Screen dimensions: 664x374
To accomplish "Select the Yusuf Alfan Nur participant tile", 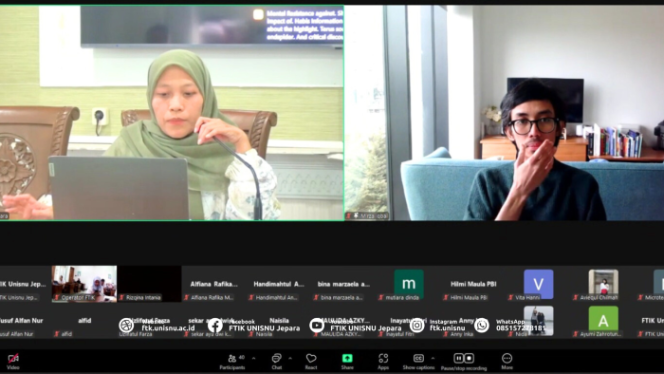I will (x=19, y=321).
